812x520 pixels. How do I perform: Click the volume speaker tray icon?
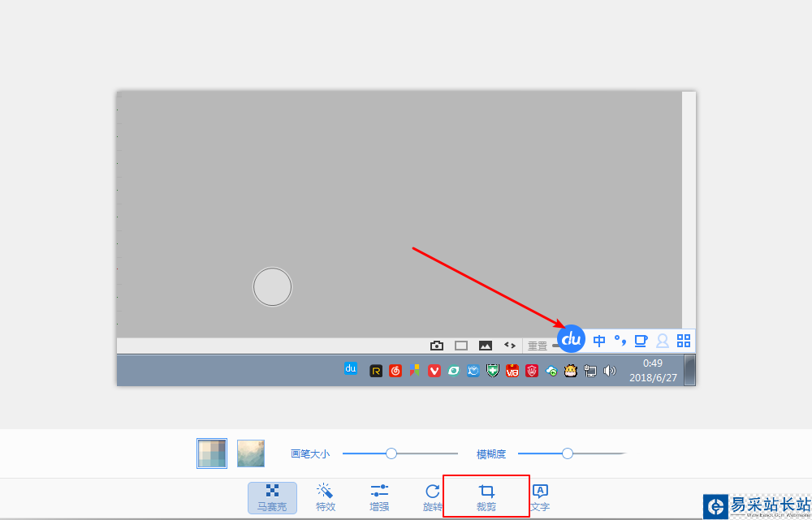pyautogui.click(x=610, y=371)
